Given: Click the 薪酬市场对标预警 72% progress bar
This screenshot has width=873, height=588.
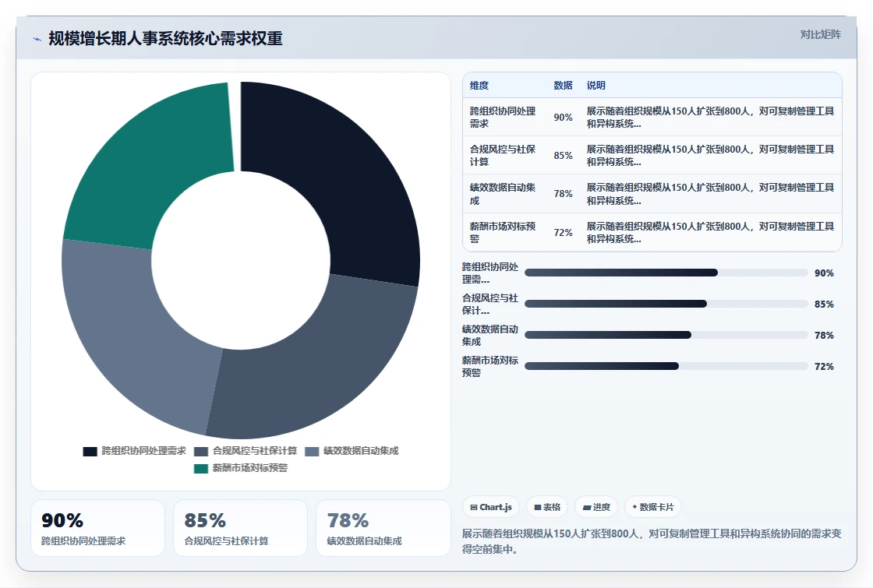Looking at the screenshot, I should click(666, 366).
